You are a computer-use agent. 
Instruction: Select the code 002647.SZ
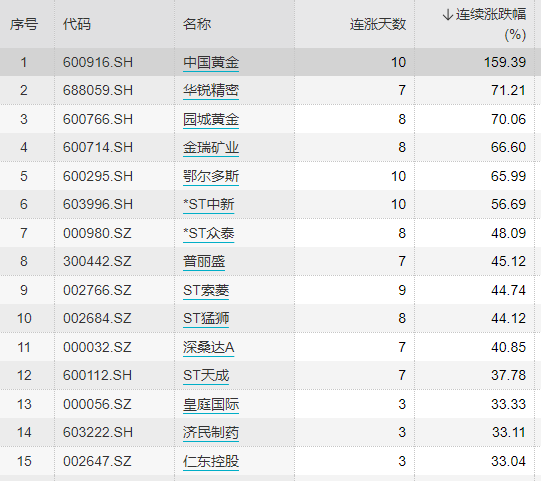(97, 461)
